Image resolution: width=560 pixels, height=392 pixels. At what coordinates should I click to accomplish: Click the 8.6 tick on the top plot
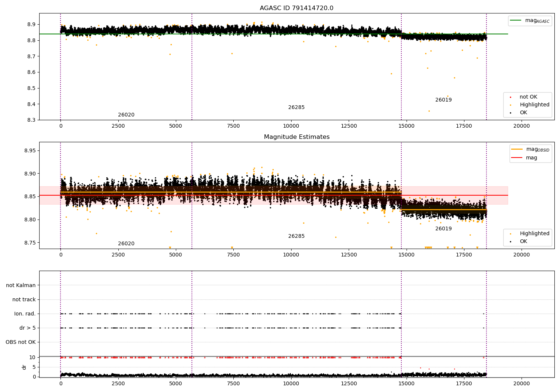31,72
